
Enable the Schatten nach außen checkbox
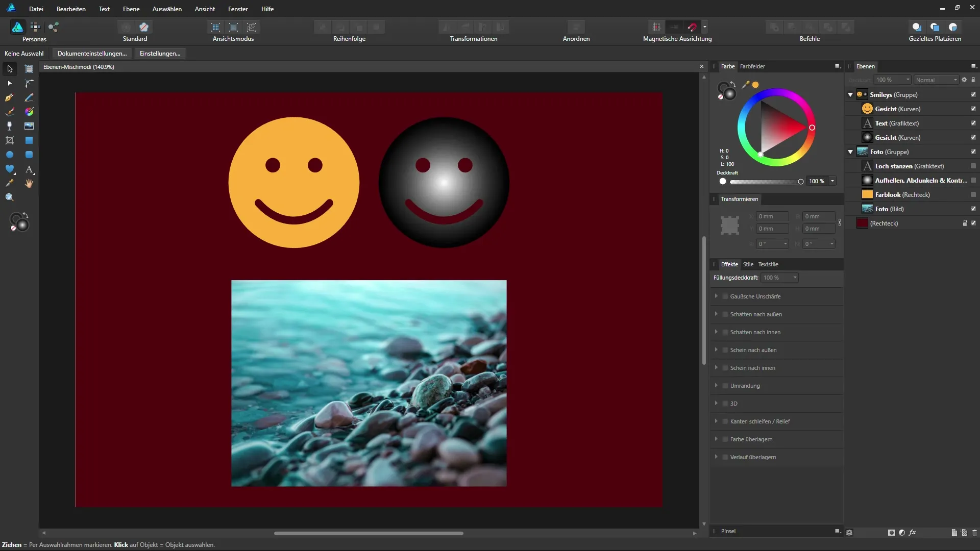point(725,314)
